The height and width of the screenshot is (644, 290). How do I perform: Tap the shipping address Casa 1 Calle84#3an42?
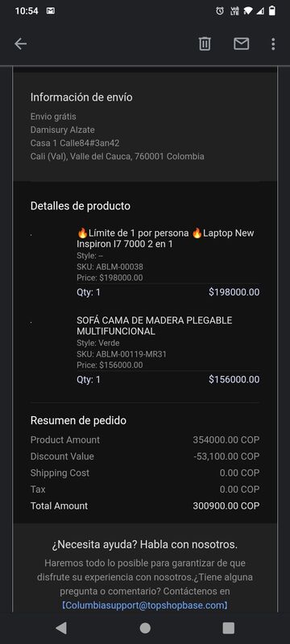pyautogui.click(x=75, y=143)
